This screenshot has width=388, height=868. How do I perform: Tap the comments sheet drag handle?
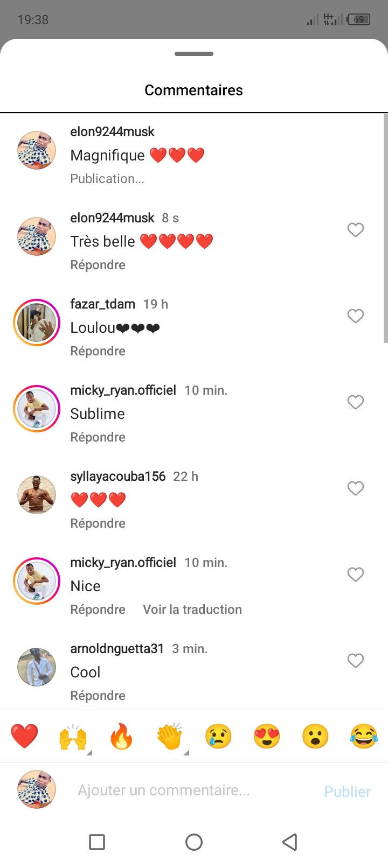coord(194,54)
